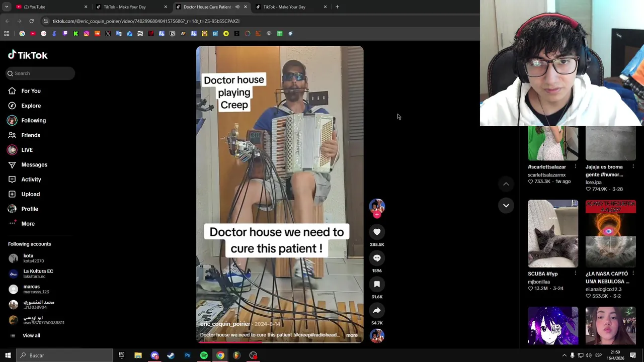The image size is (644, 362).
Task: Open the apps grid in bookmarks bar
Action: (7, 34)
